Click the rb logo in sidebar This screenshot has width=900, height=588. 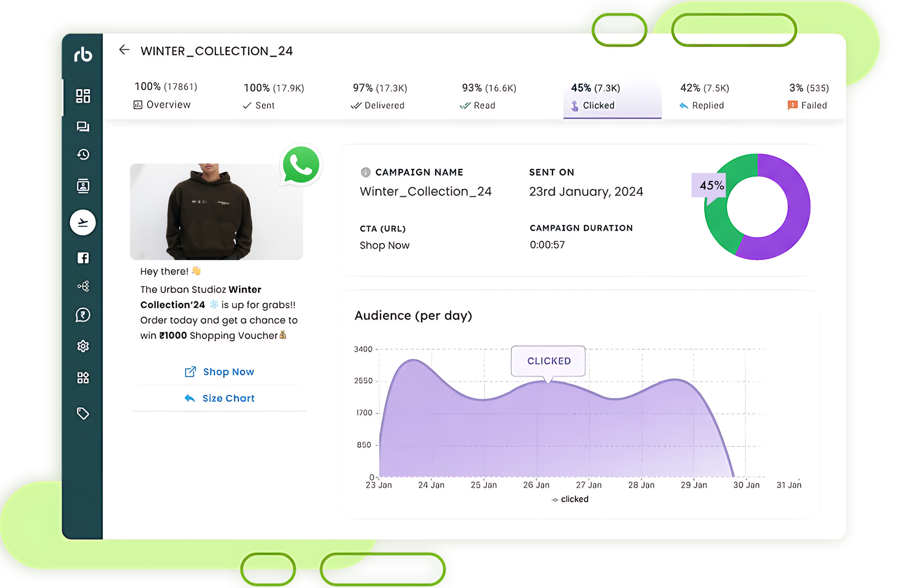click(83, 55)
